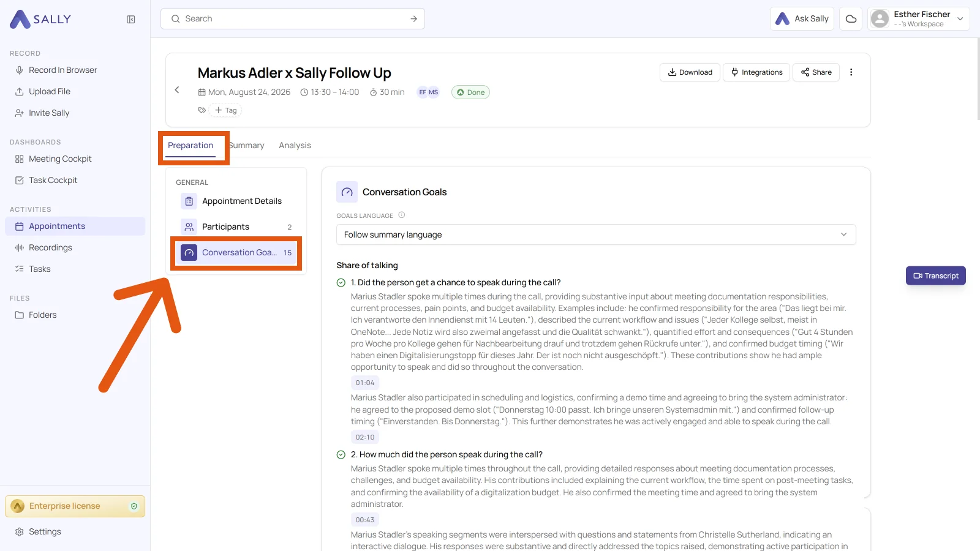
Task: Open the Transcript panel button
Action: pyautogui.click(x=936, y=276)
